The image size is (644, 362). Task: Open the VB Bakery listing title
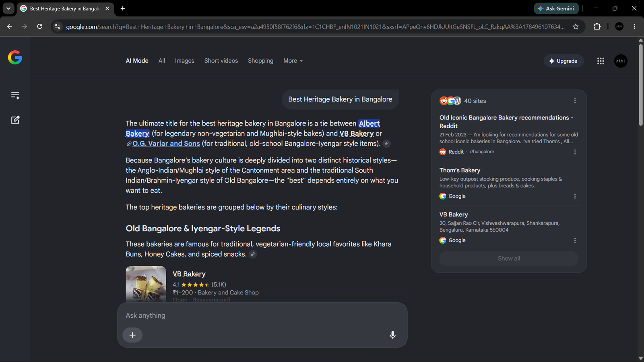[x=189, y=274]
